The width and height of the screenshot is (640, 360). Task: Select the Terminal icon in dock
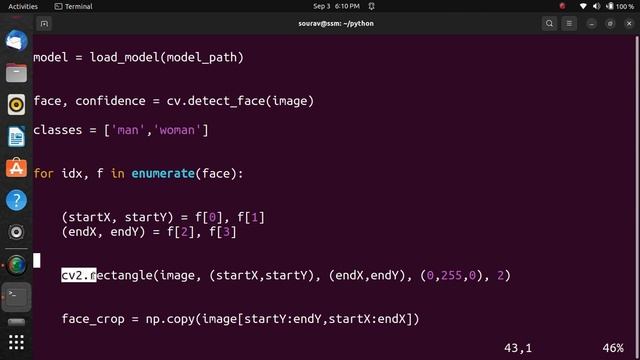(x=16, y=297)
